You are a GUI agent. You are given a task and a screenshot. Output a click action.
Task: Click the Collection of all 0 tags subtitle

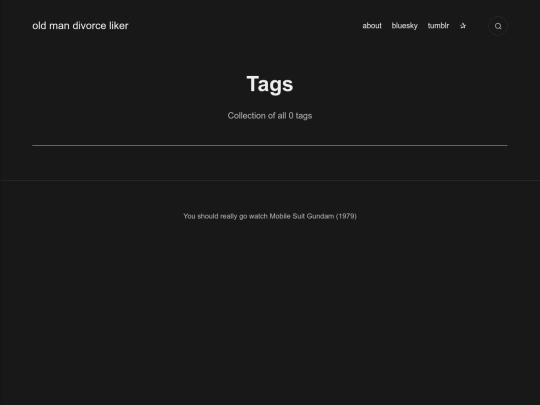[270, 116]
